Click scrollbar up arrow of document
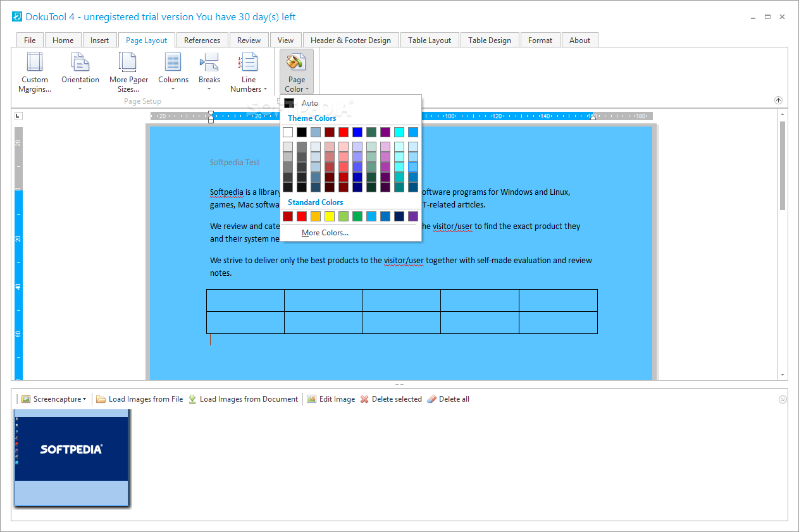The image size is (799, 532). [x=783, y=114]
